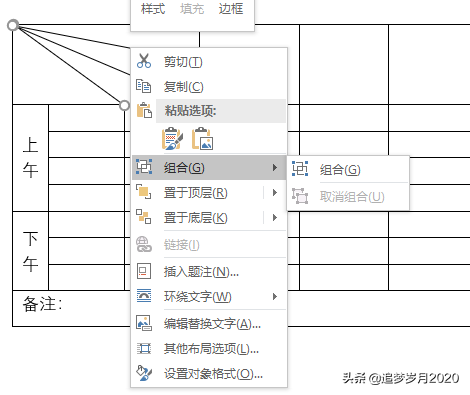Click the Insert Caption icon

click(144, 271)
